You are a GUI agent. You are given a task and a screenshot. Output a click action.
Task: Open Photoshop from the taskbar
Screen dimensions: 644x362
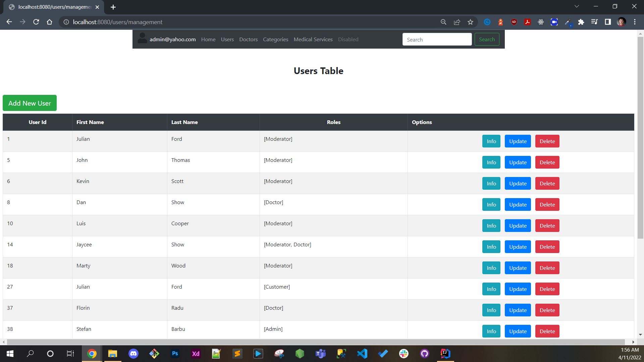click(x=175, y=354)
